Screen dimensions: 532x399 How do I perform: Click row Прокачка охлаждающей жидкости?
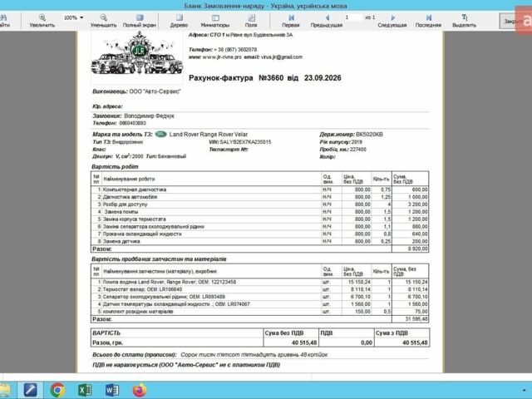(x=260, y=234)
